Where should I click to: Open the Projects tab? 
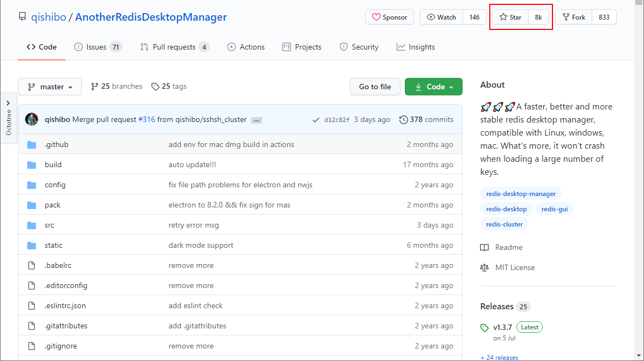coord(302,47)
